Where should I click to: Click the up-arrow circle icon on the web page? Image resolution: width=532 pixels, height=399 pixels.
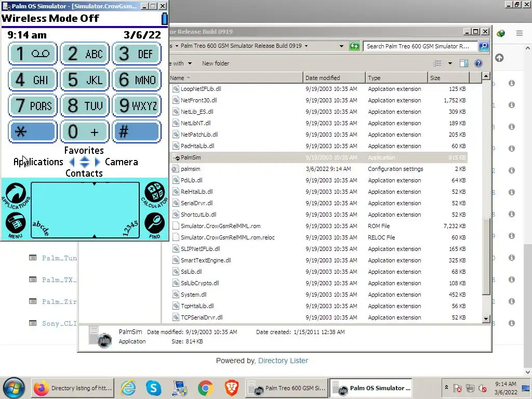[x=499, y=58]
